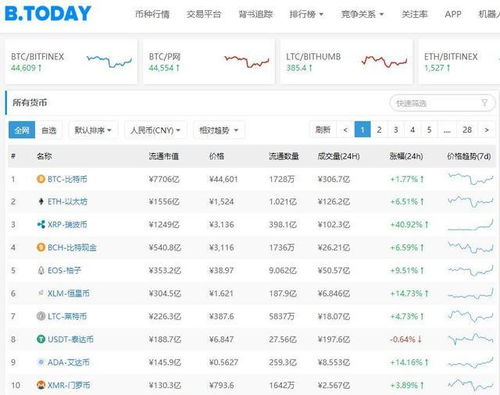Click the BTC Bitcoin coin icon
500x395 pixels.
pyautogui.click(x=41, y=179)
